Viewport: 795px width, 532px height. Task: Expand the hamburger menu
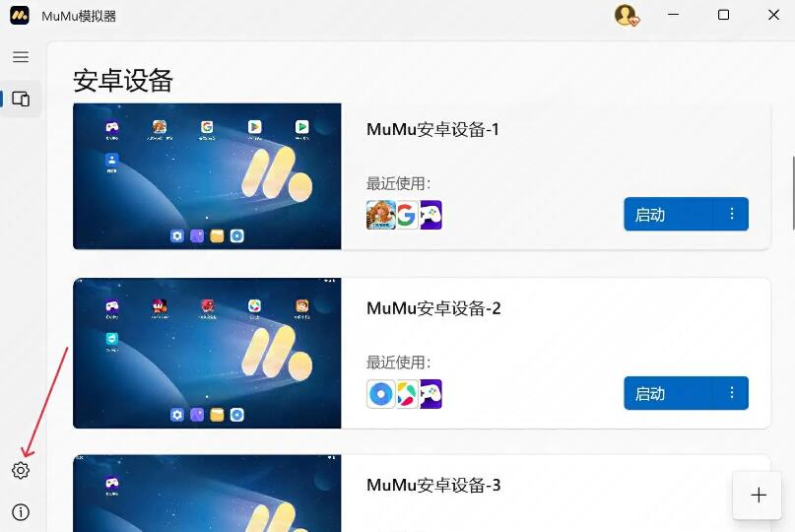pos(21,57)
